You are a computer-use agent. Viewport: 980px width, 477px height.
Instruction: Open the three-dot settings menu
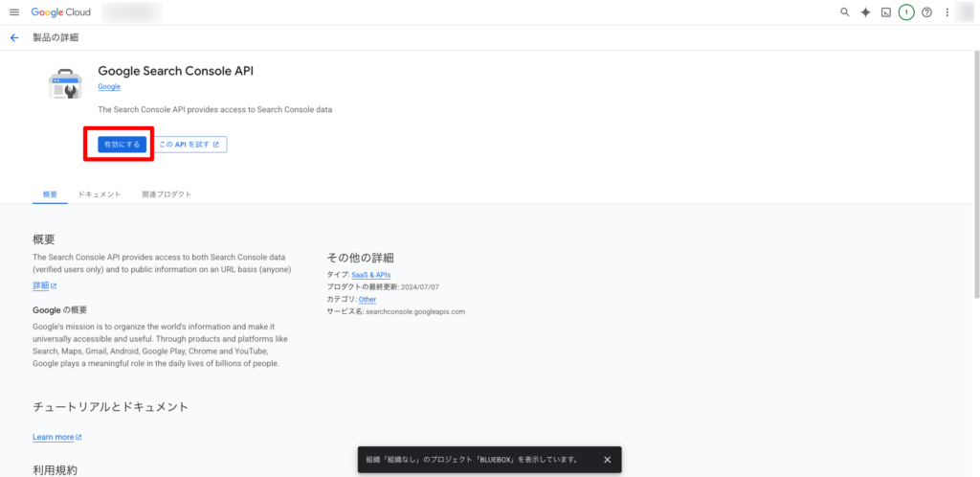[x=947, y=12]
